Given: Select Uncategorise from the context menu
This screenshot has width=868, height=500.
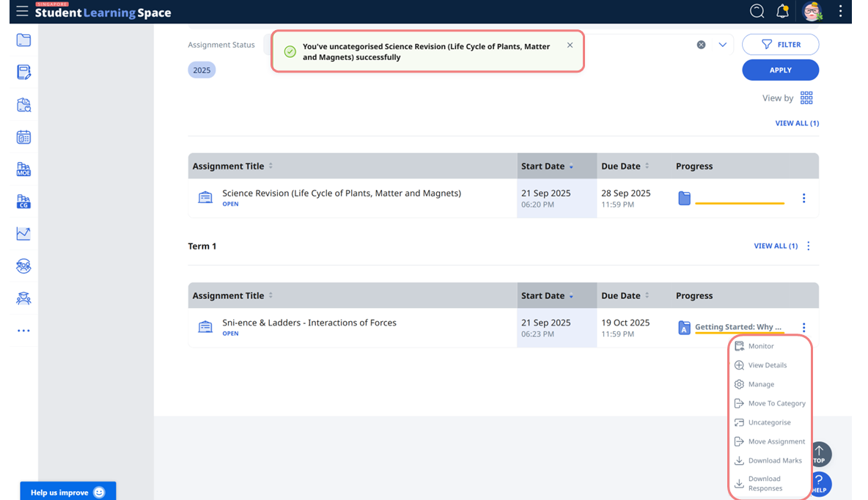Looking at the screenshot, I should coord(769,422).
